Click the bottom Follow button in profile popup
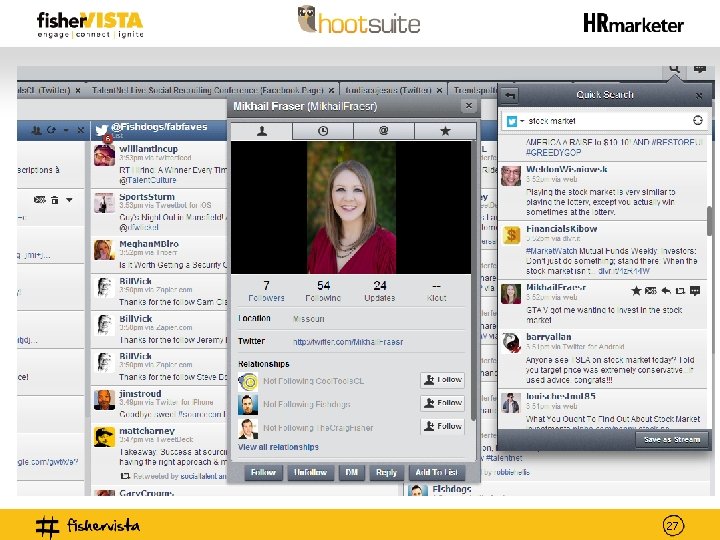Screen dimensions: 720x540 tap(263, 472)
